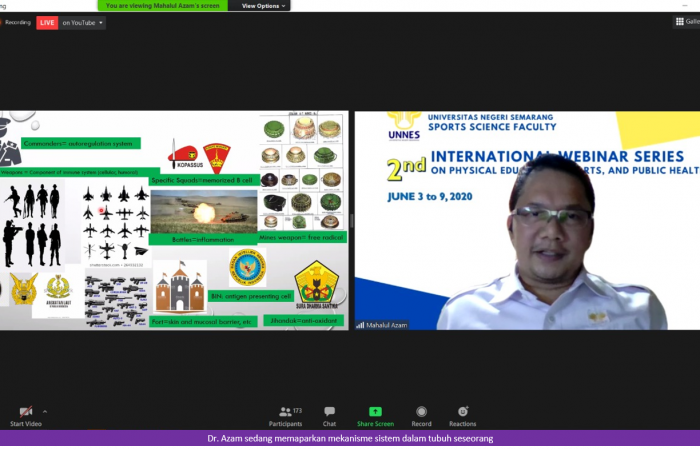
Task: Click the red LIVE badge
Action: pos(47,22)
